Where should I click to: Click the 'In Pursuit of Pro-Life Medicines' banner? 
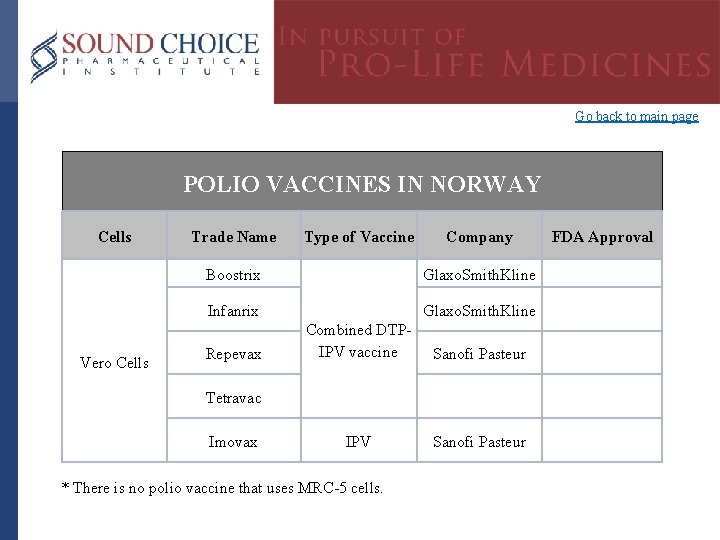(x=496, y=53)
